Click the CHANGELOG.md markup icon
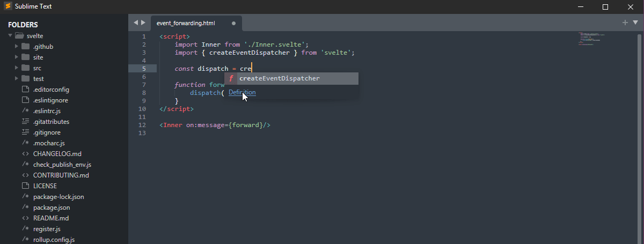Viewport: 644px width, 244px height. tap(25, 153)
